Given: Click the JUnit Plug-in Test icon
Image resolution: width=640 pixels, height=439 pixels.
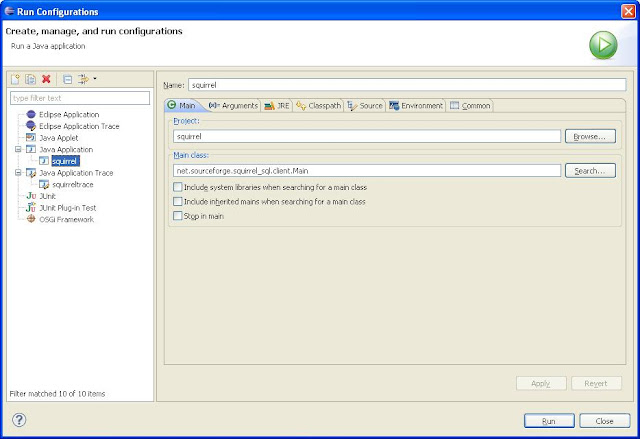Looking at the screenshot, I should click(x=31, y=208).
